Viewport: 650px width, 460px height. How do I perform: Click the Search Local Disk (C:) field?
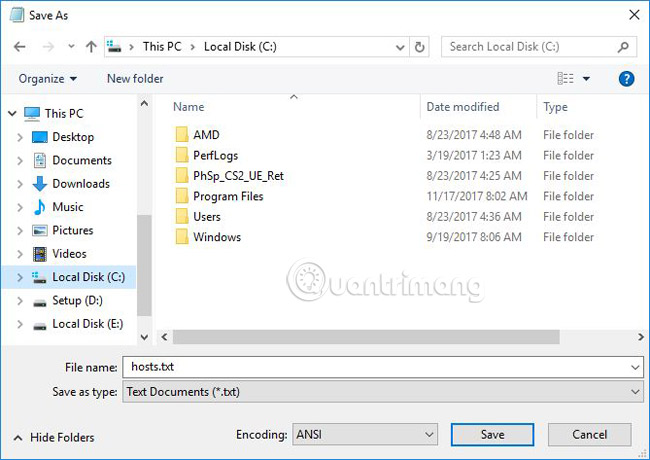pyautogui.click(x=538, y=47)
